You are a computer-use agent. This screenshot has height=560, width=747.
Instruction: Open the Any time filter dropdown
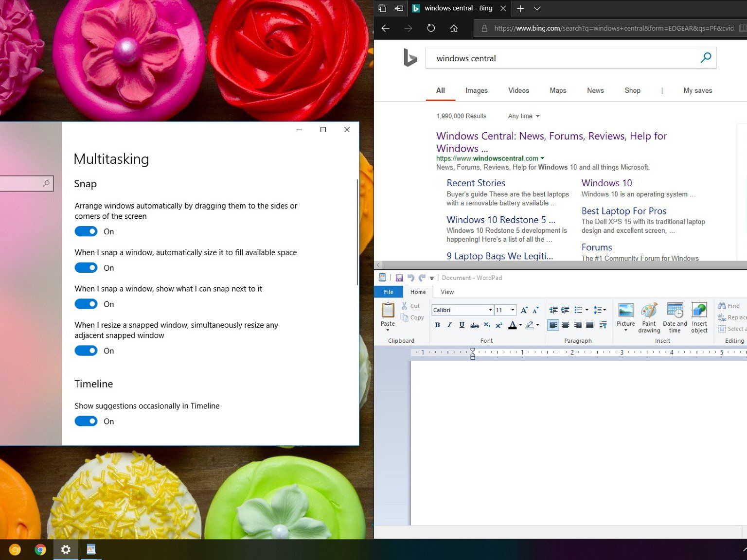pyautogui.click(x=524, y=116)
